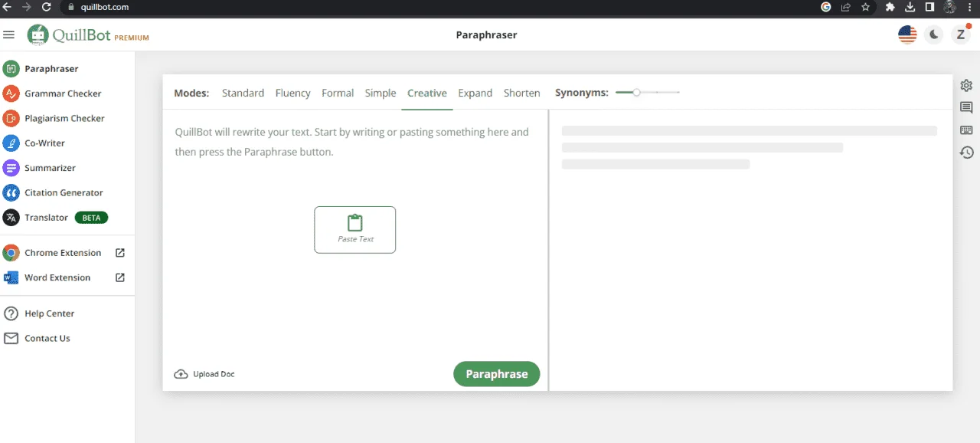Viewport: 980px width, 443px height.
Task: Click the QuillBot robot logo
Action: click(38, 34)
